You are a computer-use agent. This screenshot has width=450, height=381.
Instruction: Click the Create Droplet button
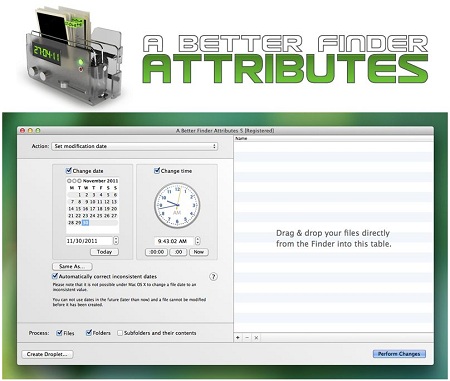[x=47, y=354]
